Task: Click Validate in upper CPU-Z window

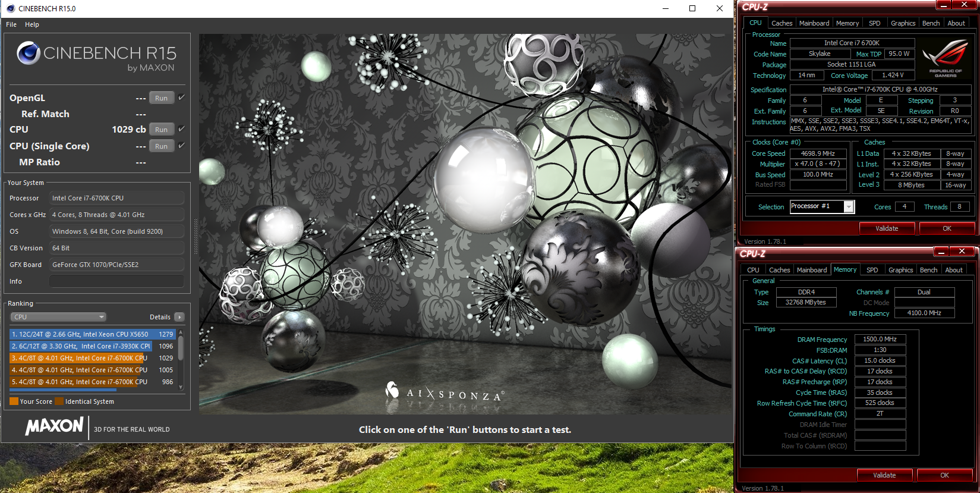Action: 887,228
